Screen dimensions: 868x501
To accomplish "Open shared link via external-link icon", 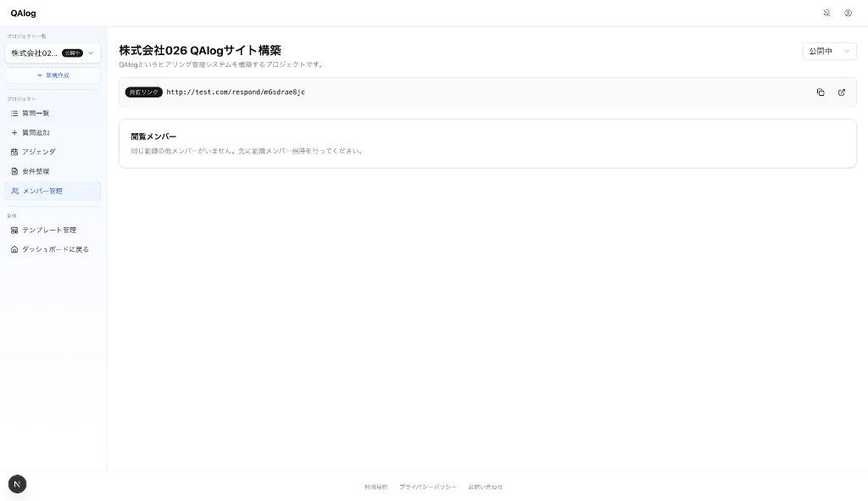I will tap(842, 92).
